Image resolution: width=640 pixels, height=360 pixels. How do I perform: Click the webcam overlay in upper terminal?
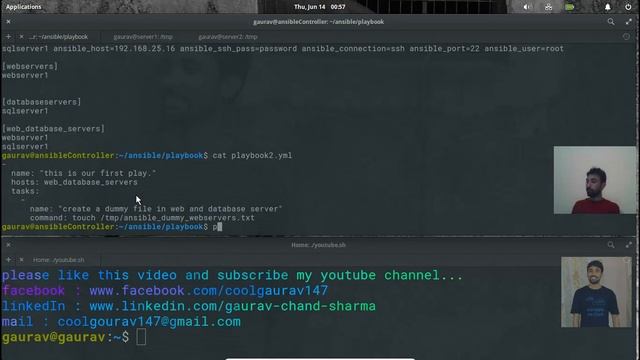(595, 180)
